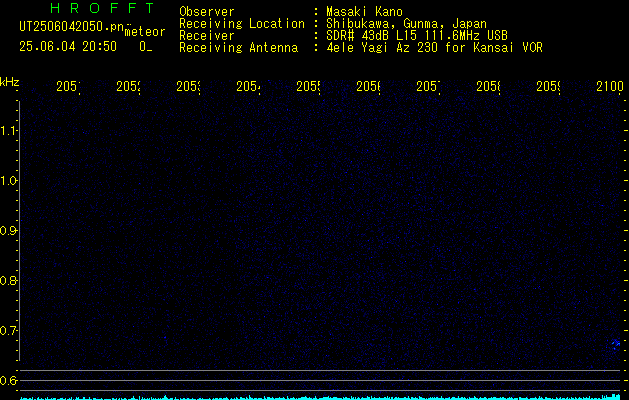Click the 0.6 kHz axis tick label
Viewport: 629px width, 400px height.
point(8,380)
